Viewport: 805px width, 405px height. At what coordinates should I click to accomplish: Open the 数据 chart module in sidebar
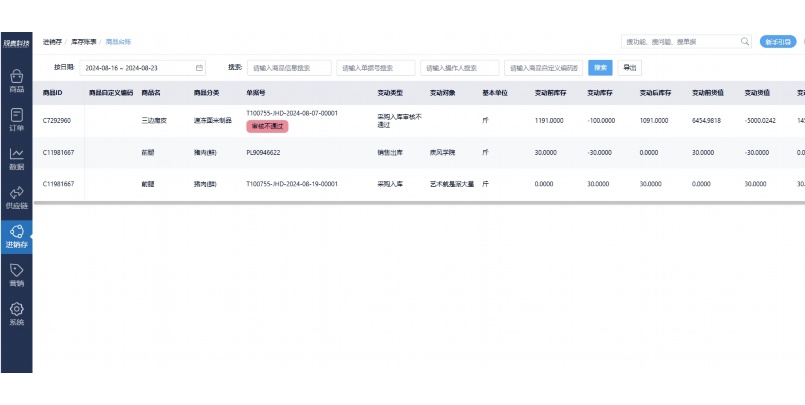16,159
